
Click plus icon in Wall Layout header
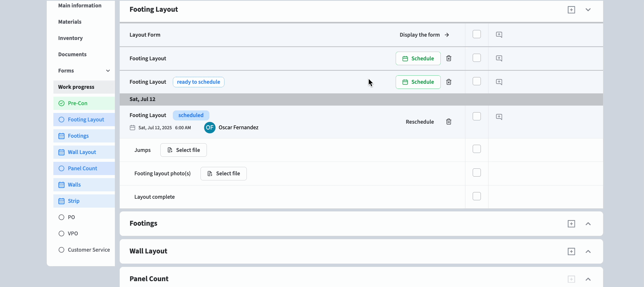pyautogui.click(x=571, y=251)
